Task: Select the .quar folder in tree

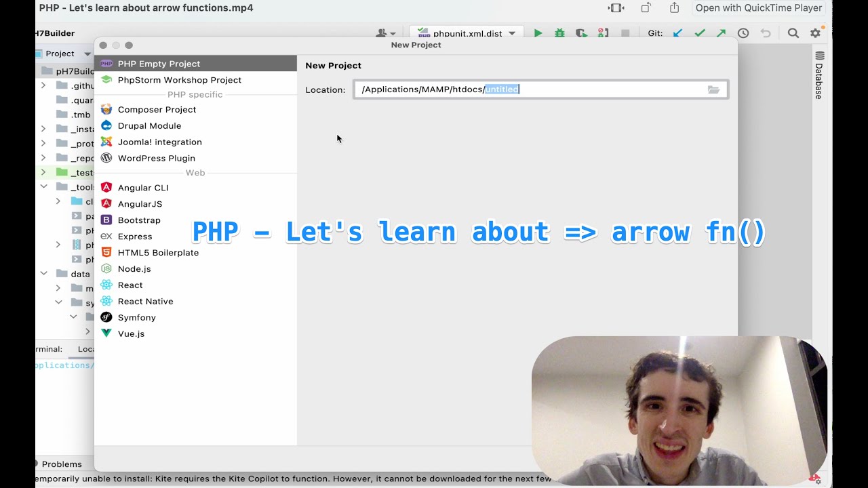Action: point(75,100)
